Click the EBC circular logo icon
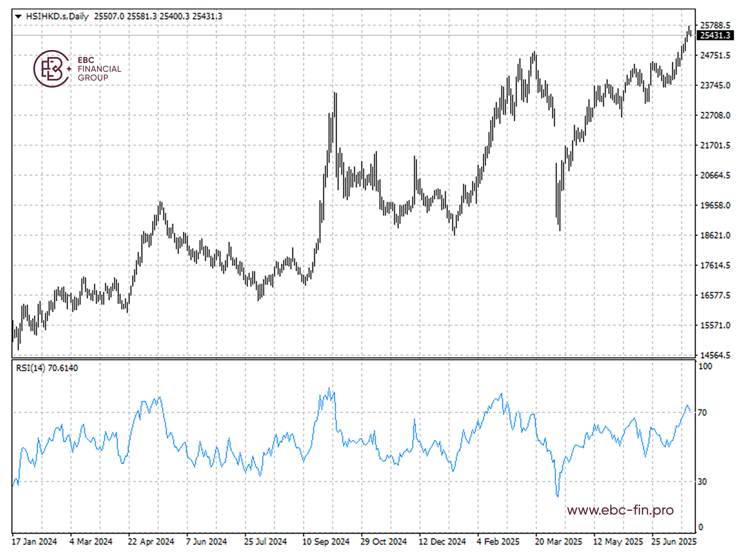The height and width of the screenshot is (560, 750). [52, 69]
